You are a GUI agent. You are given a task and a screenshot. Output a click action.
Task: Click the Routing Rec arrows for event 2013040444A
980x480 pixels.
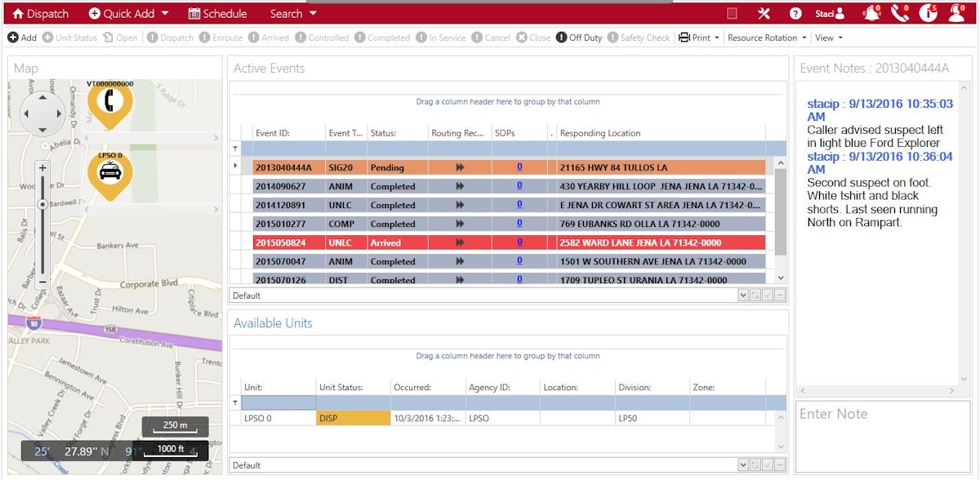tap(460, 167)
